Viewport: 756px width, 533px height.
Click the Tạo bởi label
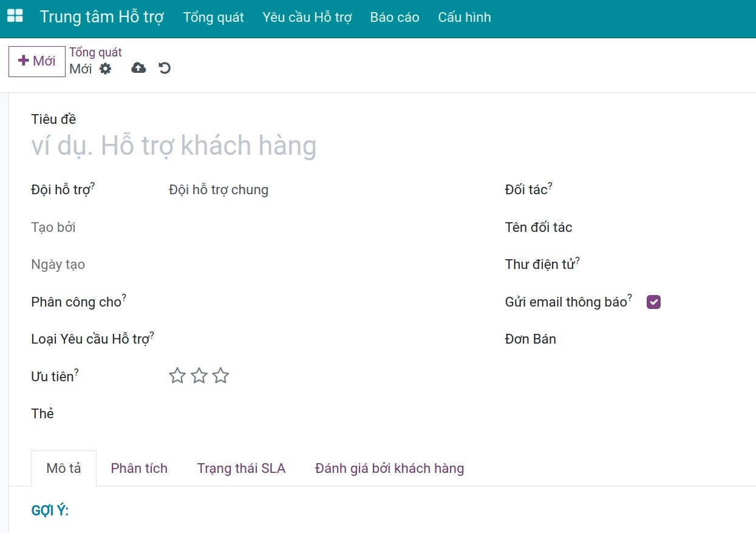(x=53, y=227)
